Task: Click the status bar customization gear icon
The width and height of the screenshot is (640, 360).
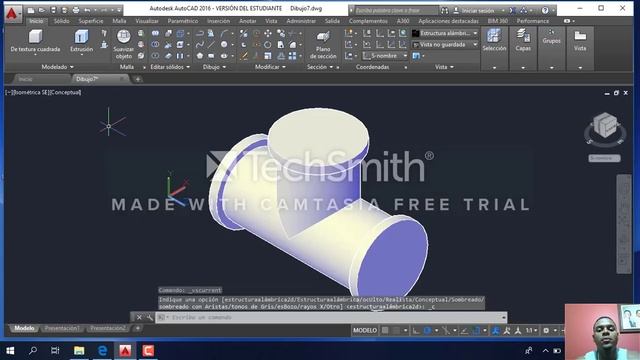Action: tap(546, 331)
